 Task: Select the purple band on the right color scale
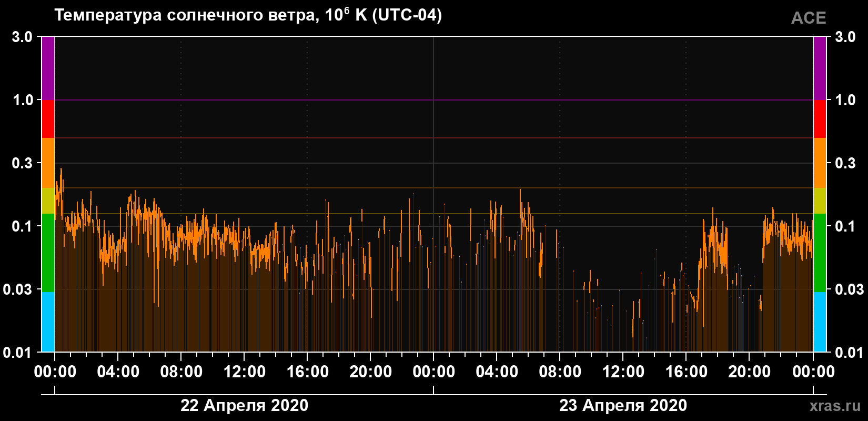[820, 68]
